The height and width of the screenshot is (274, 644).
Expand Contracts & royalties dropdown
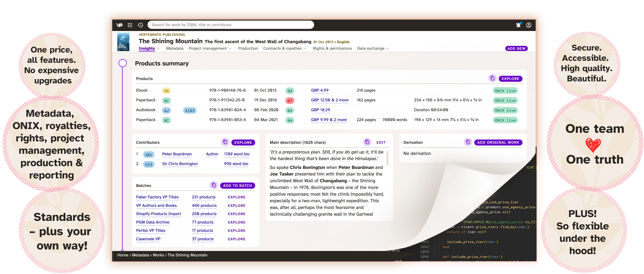coord(305,48)
